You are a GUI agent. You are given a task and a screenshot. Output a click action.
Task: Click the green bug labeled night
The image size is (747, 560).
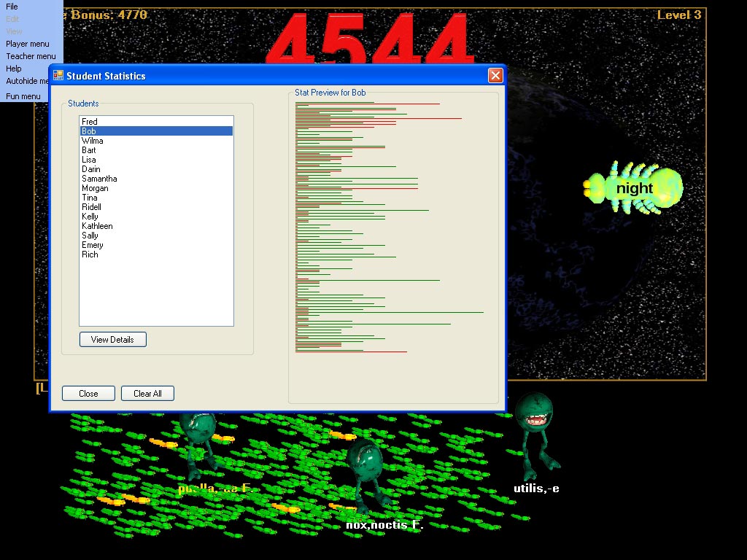(634, 188)
